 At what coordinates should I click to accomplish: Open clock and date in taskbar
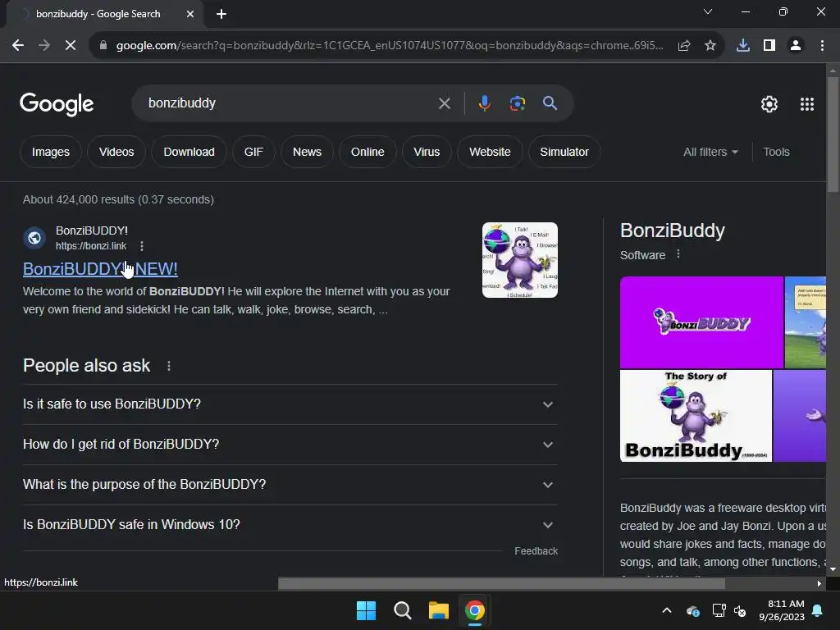782,610
